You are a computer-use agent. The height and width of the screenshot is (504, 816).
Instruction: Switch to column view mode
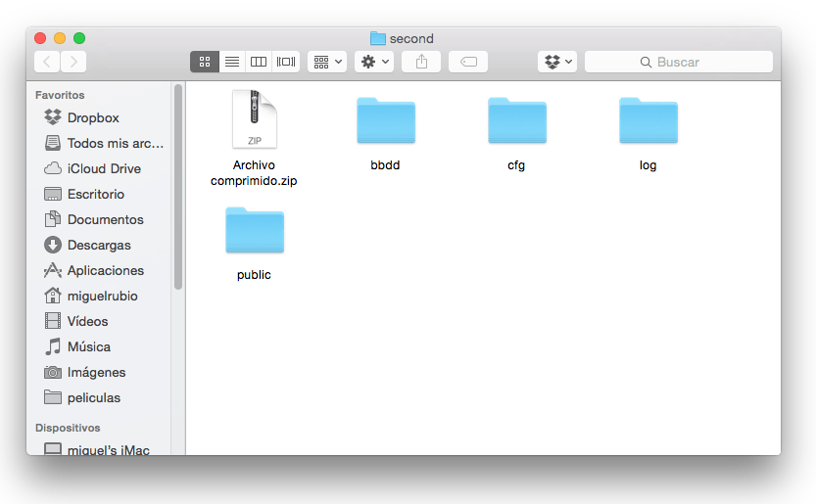[x=259, y=62]
